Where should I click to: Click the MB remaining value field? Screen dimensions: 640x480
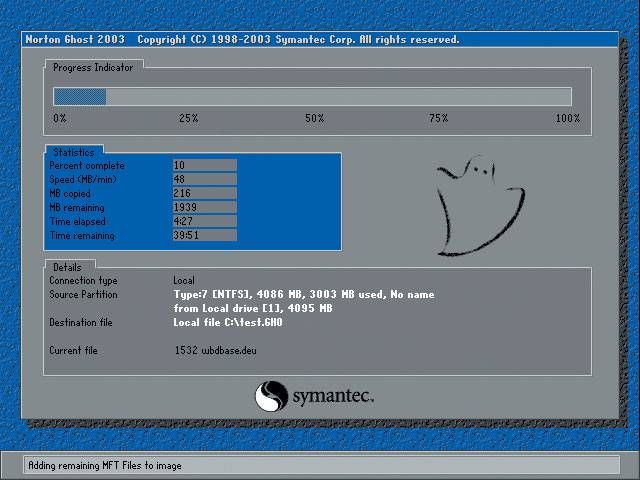click(x=204, y=207)
